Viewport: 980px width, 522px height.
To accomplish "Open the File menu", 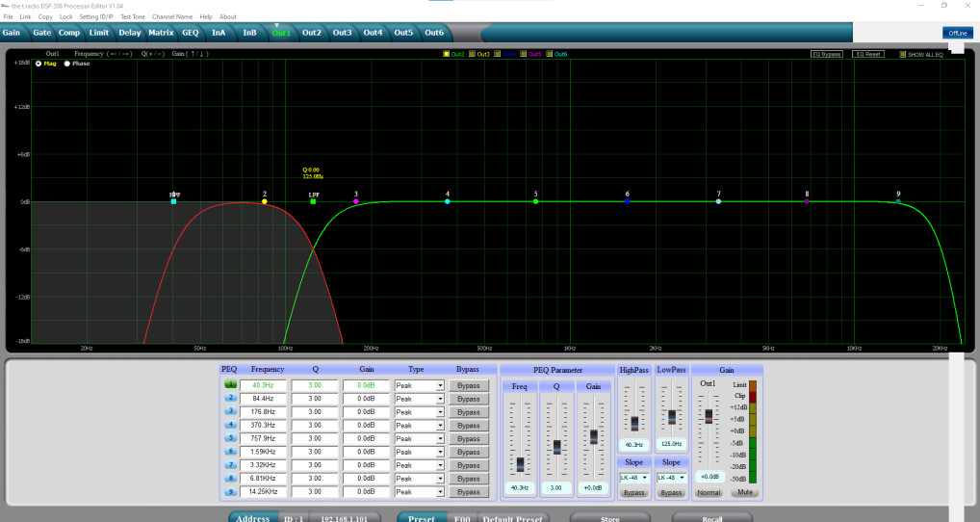I will point(8,17).
